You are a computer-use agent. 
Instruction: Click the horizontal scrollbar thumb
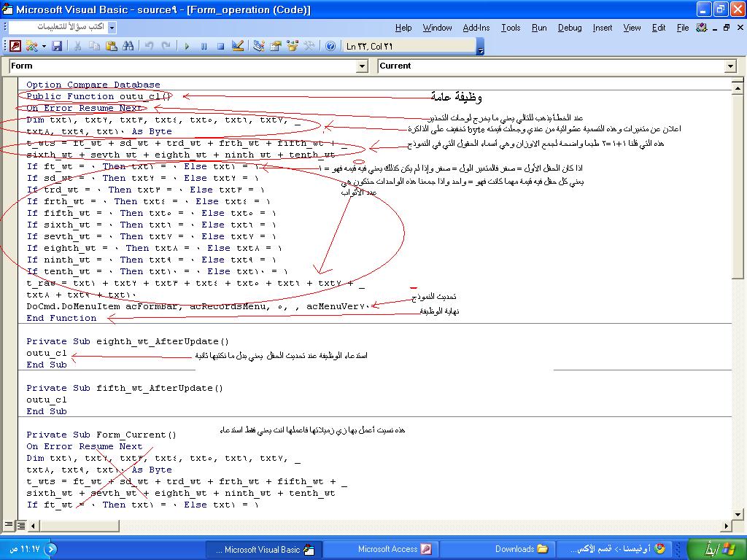point(79,526)
